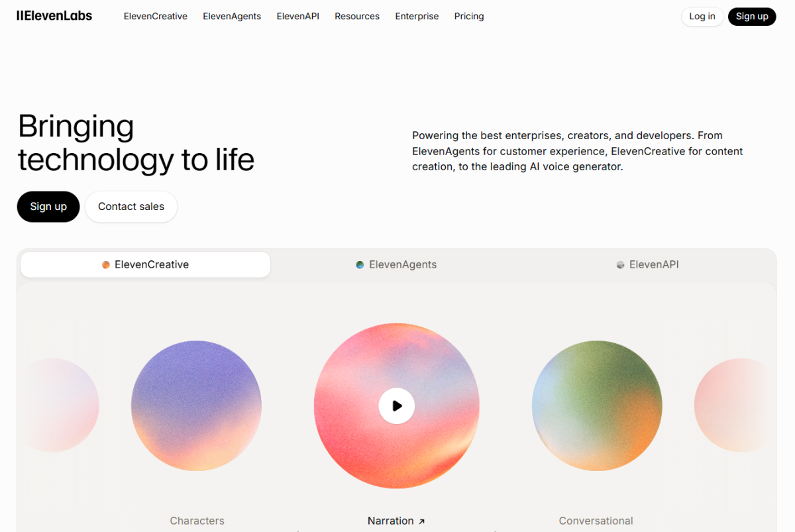Click Sign up in the header
Viewport: 795px width, 532px height.
click(x=752, y=17)
